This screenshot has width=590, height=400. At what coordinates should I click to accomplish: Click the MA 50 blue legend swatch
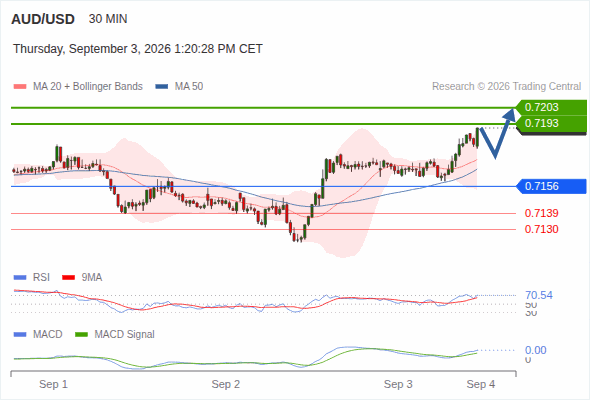[x=162, y=87]
